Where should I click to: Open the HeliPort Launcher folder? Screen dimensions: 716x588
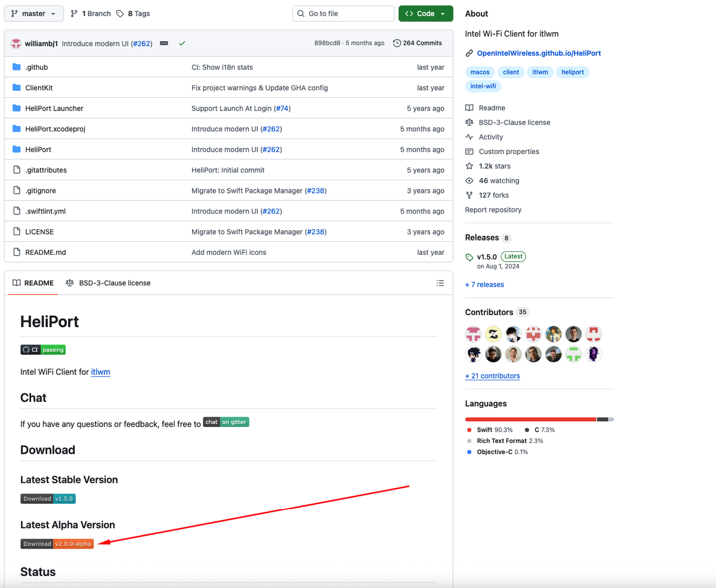coord(54,109)
